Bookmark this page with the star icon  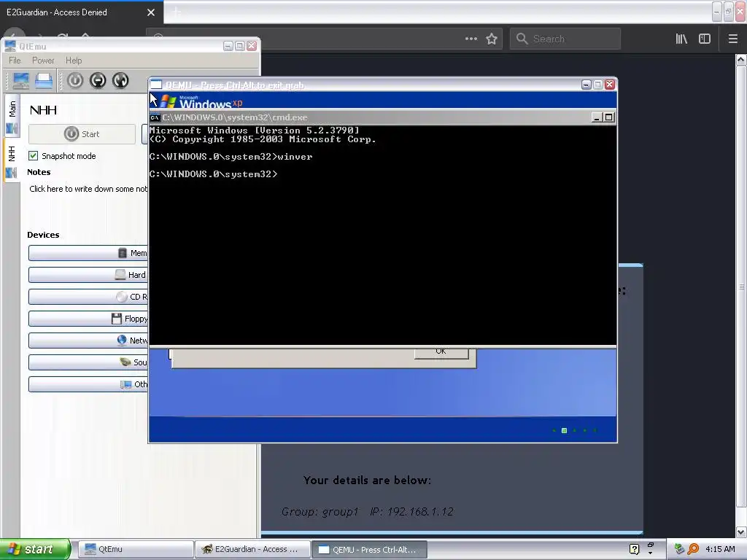click(492, 39)
